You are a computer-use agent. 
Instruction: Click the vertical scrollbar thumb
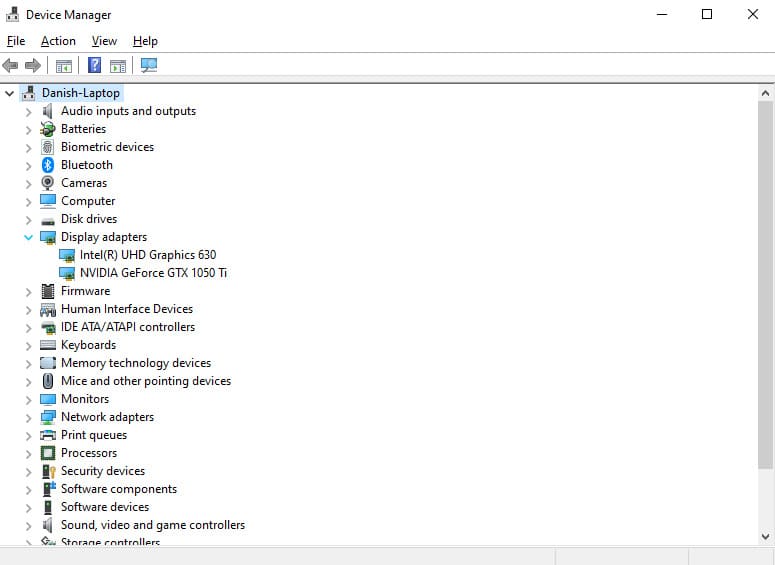coord(765,285)
